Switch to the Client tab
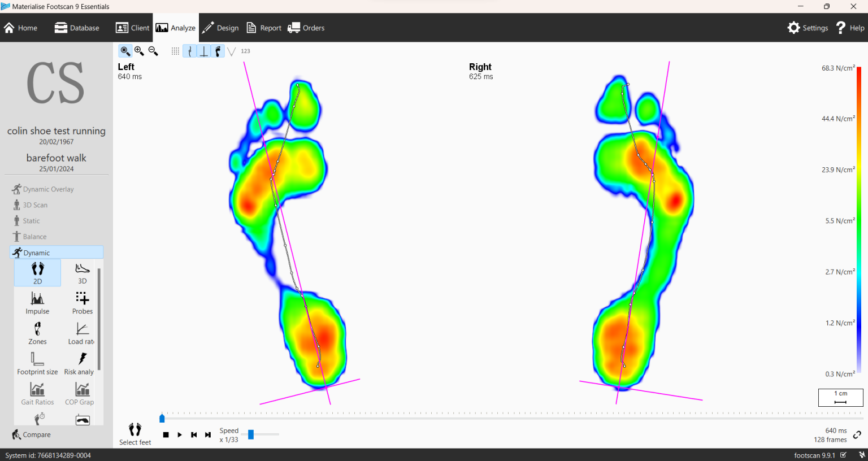The height and width of the screenshot is (461, 868). coord(133,28)
